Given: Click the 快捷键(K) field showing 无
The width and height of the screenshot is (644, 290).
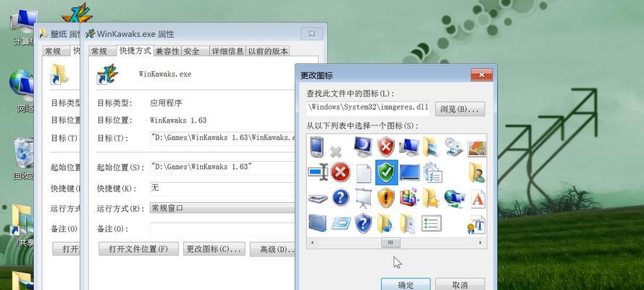Looking at the screenshot, I should [x=222, y=188].
